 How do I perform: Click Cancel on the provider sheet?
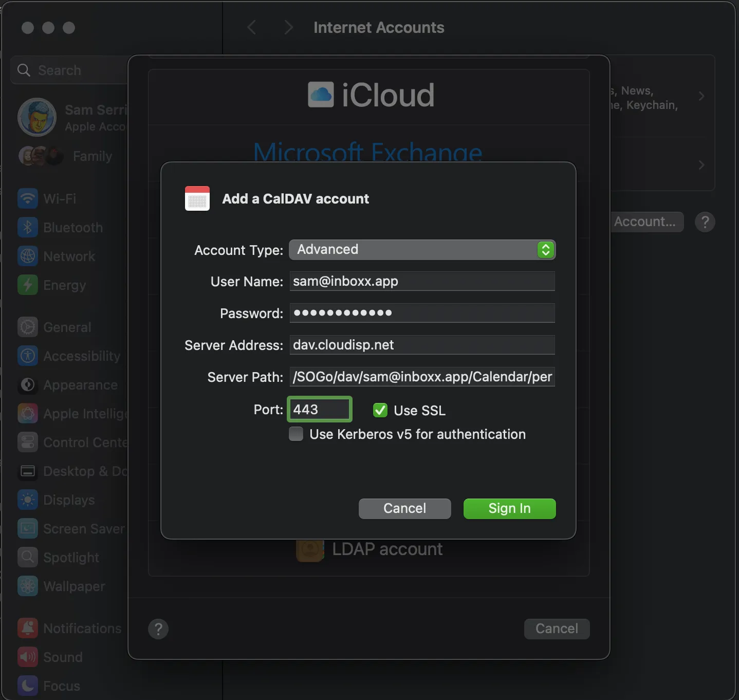pos(557,629)
